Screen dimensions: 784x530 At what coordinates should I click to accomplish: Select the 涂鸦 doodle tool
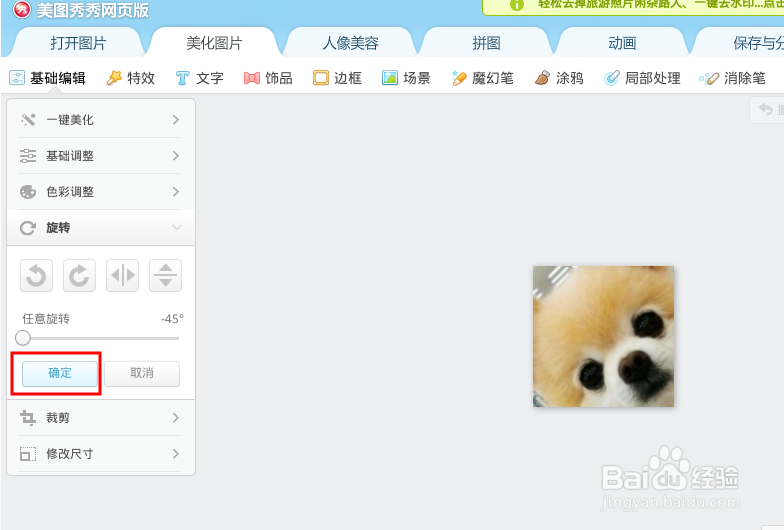click(x=558, y=78)
